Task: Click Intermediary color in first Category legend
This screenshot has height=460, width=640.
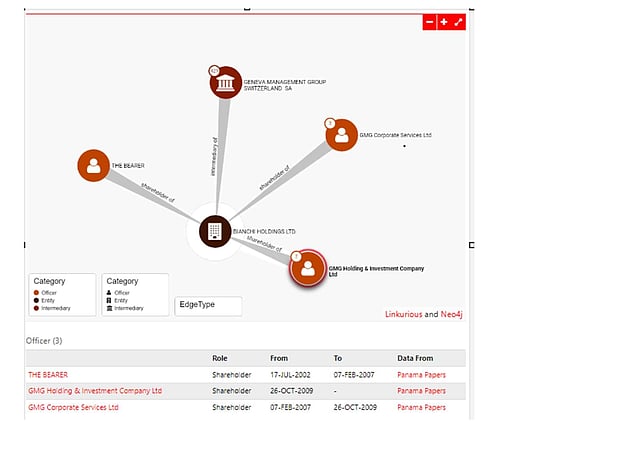Action: pos(36,308)
